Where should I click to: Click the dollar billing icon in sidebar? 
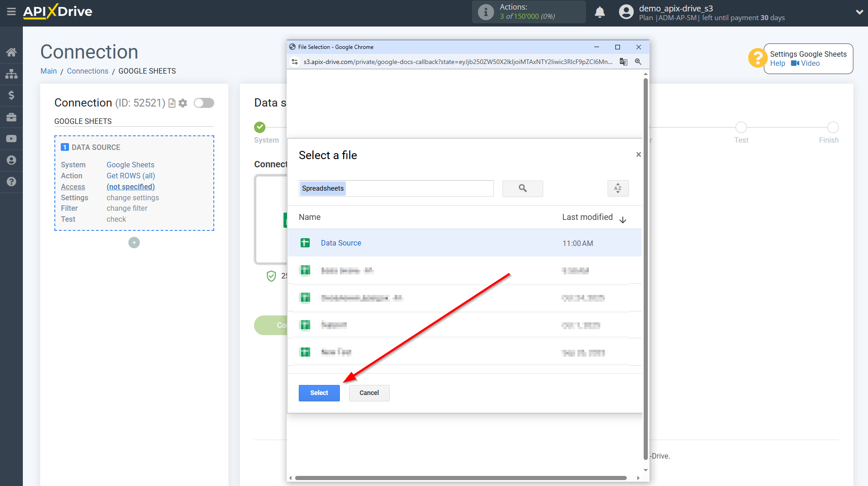[x=11, y=95]
